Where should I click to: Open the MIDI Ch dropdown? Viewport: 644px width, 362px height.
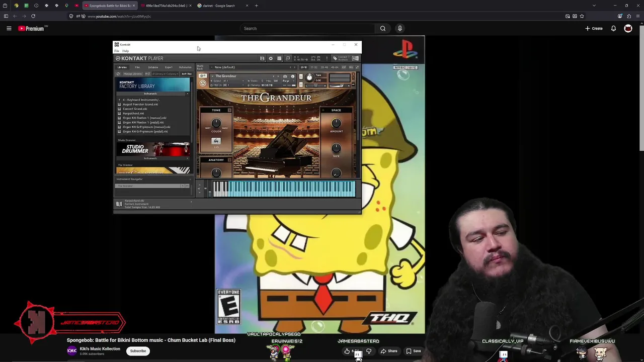243,85
